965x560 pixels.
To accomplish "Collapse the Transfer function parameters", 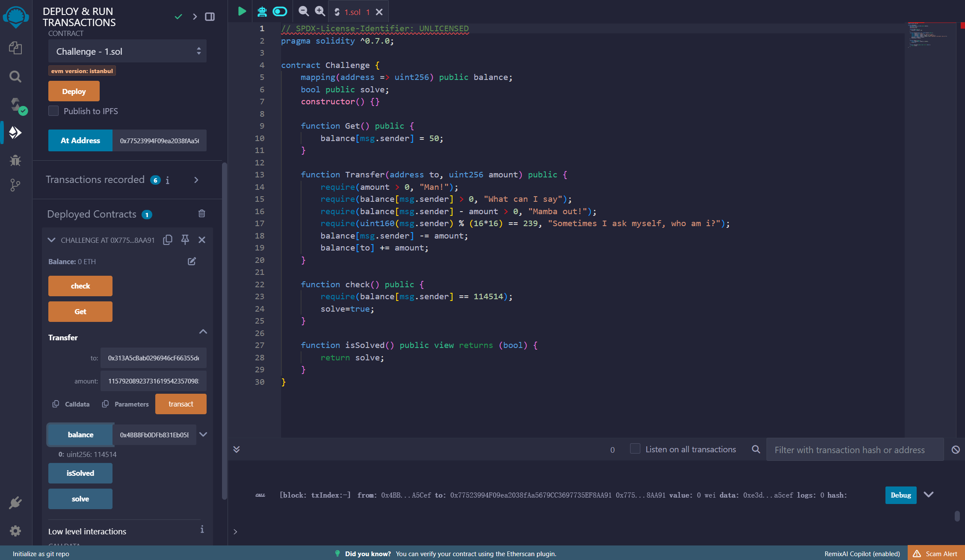I will [x=203, y=332].
